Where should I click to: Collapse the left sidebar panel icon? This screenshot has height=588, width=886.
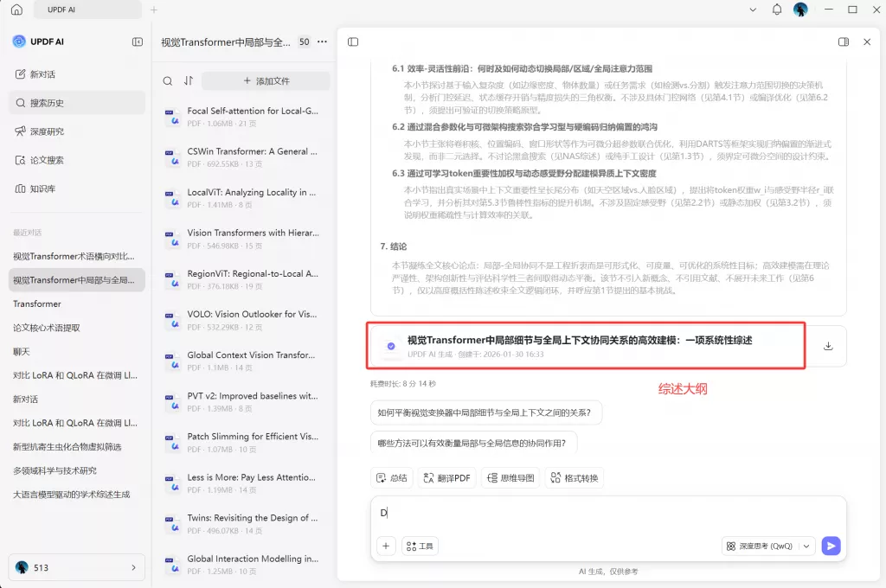[x=138, y=42]
